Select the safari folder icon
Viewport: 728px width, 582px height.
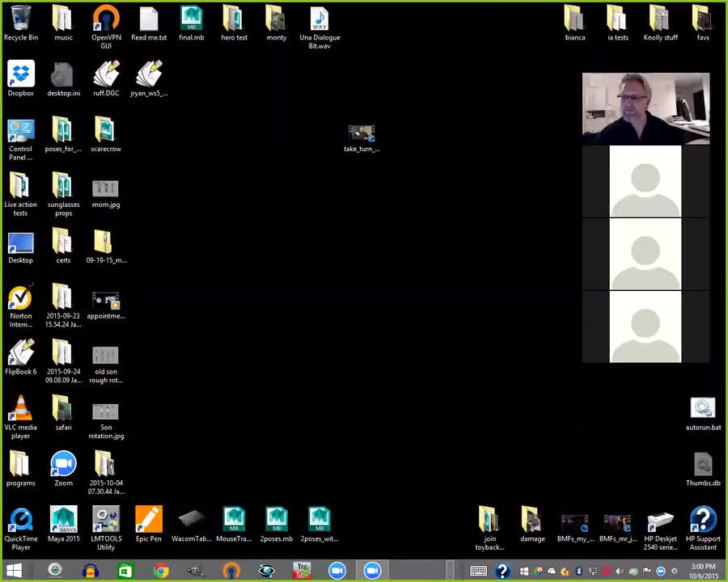[63, 413]
